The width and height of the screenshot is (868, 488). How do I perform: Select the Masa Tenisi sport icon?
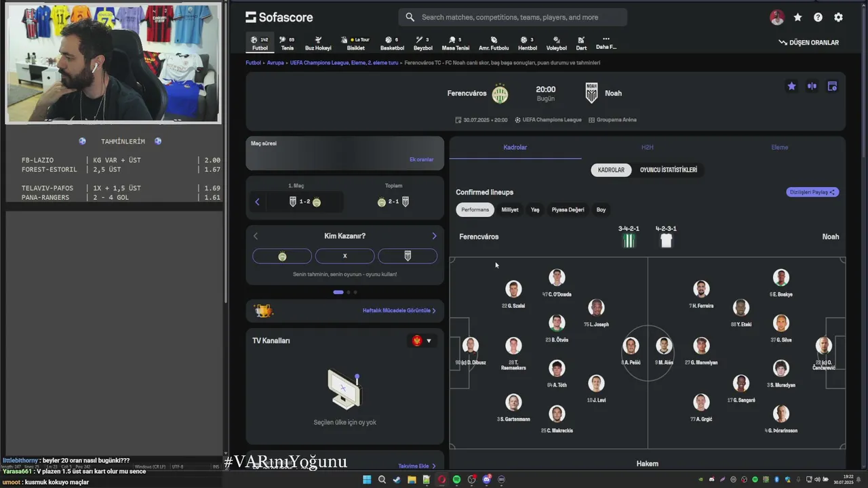pos(455,43)
